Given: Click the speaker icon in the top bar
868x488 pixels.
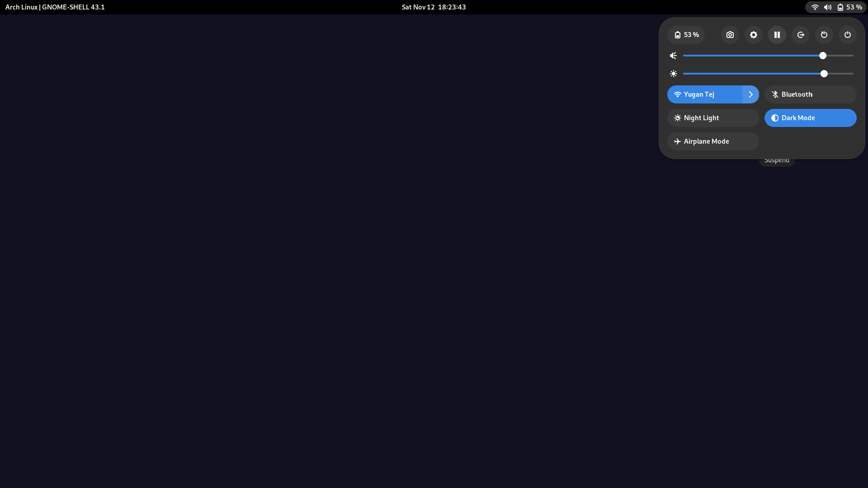Looking at the screenshot, I should point(827,7).
